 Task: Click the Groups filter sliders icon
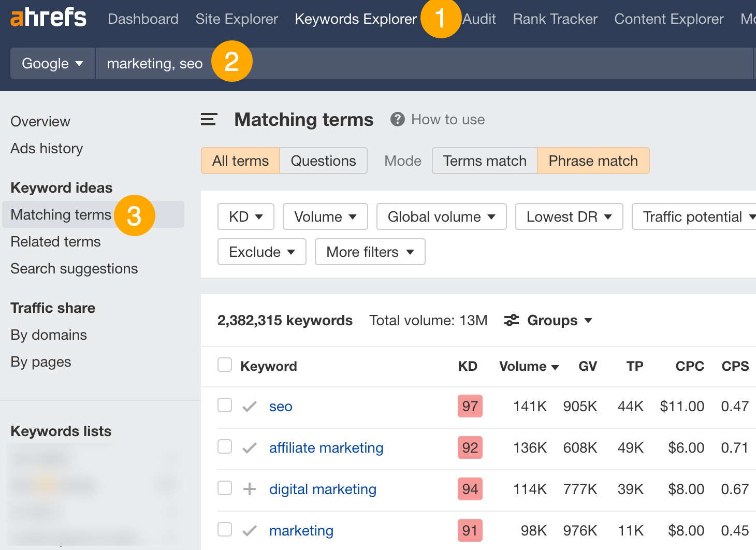point(512,320)
